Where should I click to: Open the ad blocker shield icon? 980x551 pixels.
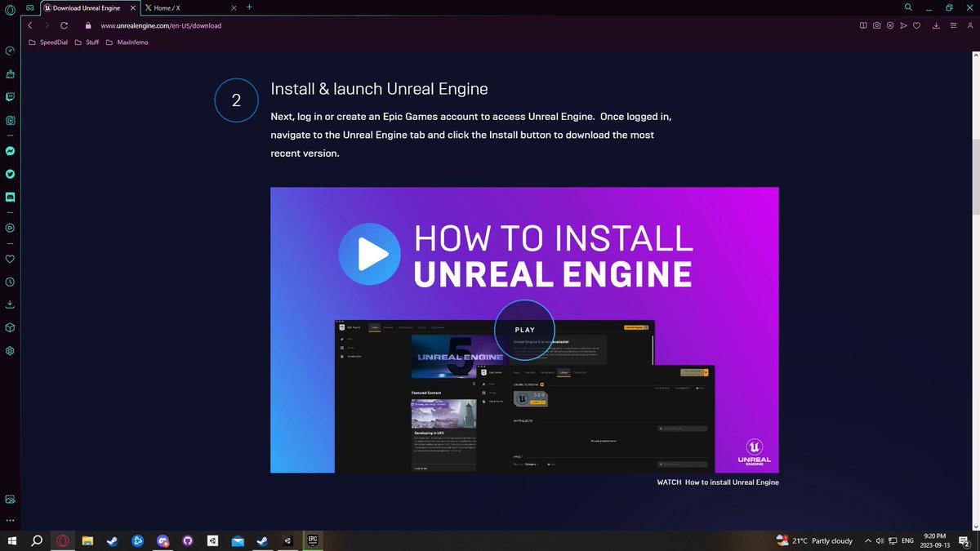(x=889, y=25)
